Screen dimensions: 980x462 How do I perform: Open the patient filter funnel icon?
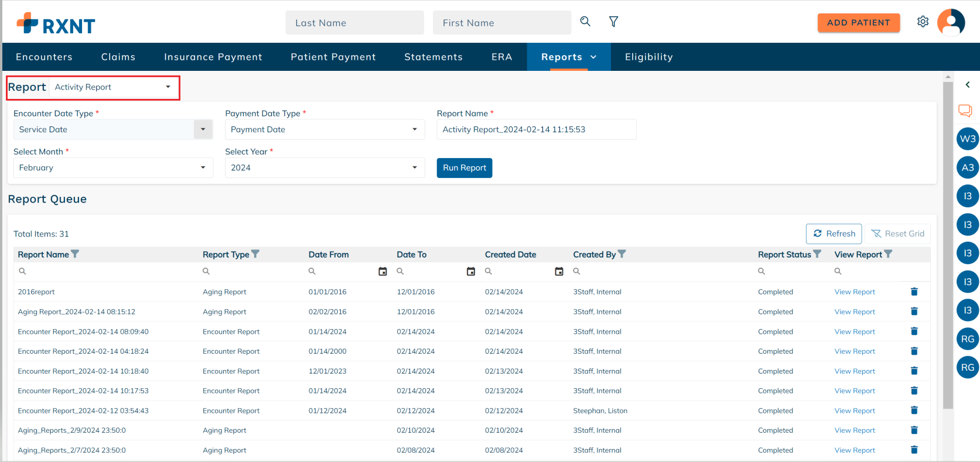(x=613, y=22)
